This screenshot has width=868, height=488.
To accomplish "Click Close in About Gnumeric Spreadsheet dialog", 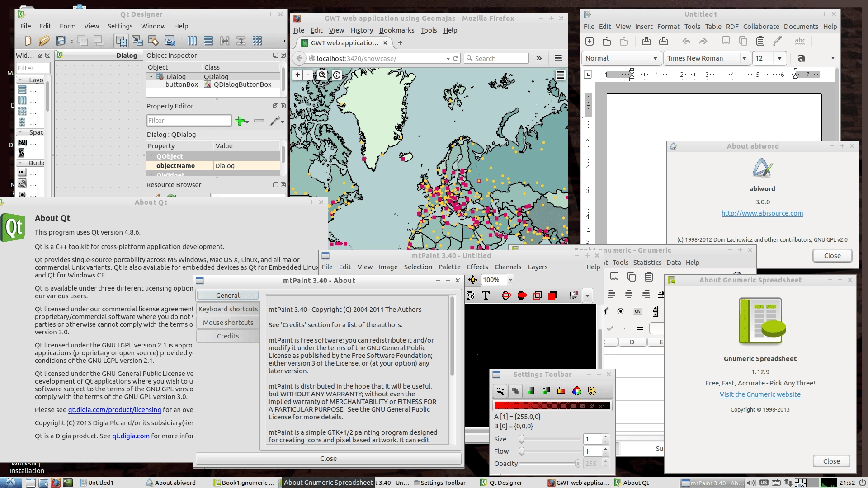I will (x=831, y=461).
